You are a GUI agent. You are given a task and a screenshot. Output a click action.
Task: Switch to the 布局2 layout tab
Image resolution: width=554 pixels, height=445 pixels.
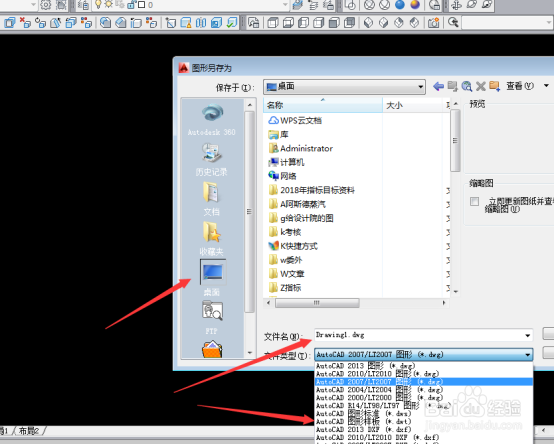[29, 431]
